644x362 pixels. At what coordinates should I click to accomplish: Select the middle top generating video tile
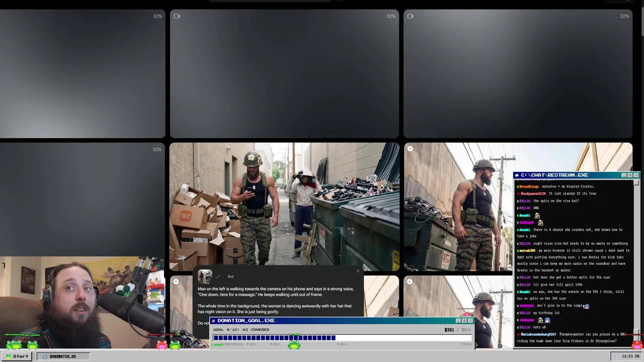point(284,73)
